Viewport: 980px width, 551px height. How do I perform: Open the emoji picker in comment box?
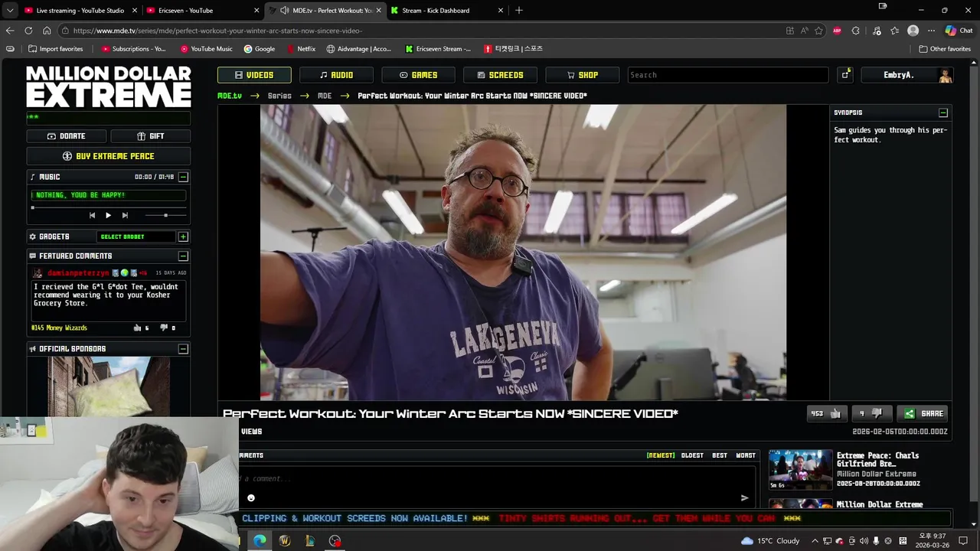(x=250, y=498)
